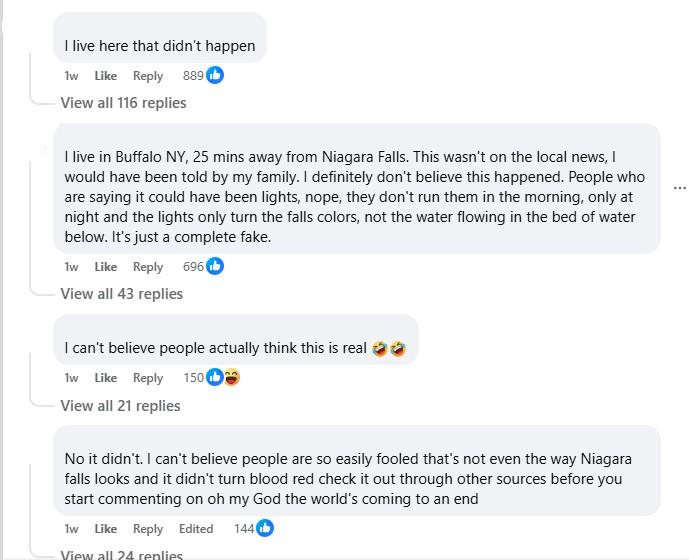The width and height of the screenshot is (689, 560).
Task: Like the "I live here that didn't happen" comment
Action: pyautogui.click(x=105, y=76)
